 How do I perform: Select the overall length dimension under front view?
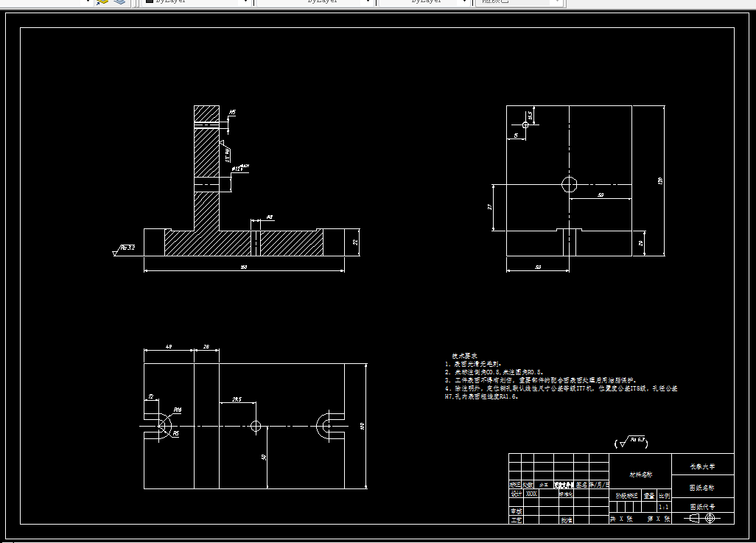pos(244,267)
